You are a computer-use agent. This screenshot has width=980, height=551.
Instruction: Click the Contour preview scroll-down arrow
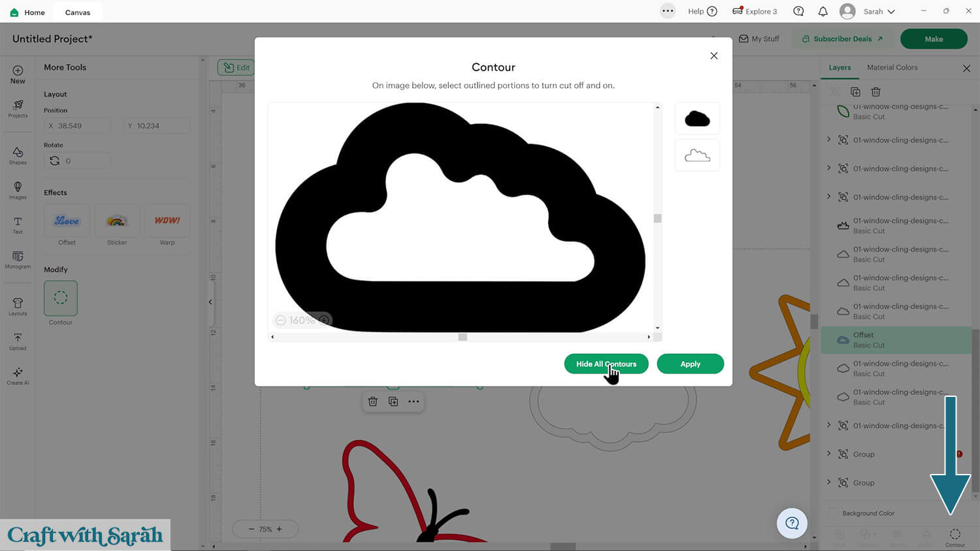click(658, 328)
